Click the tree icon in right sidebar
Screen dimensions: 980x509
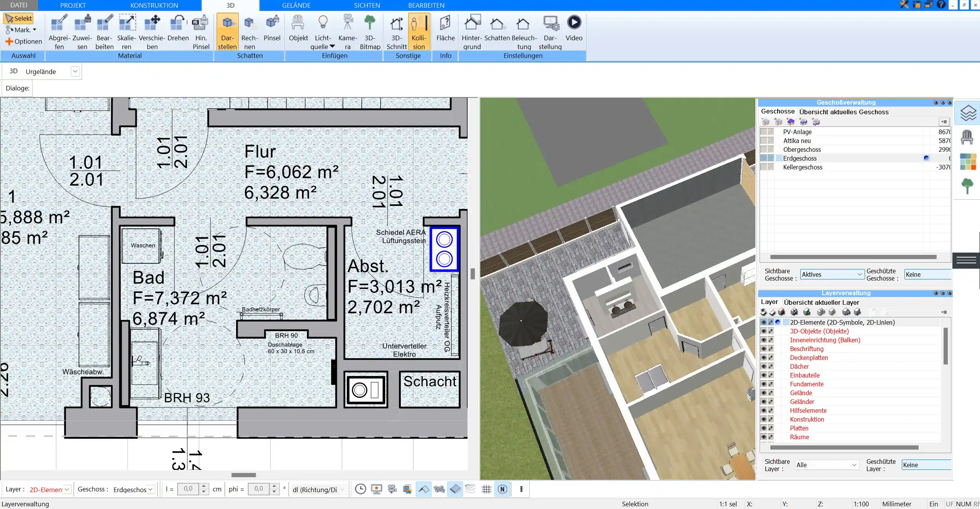tap(967, 186)
